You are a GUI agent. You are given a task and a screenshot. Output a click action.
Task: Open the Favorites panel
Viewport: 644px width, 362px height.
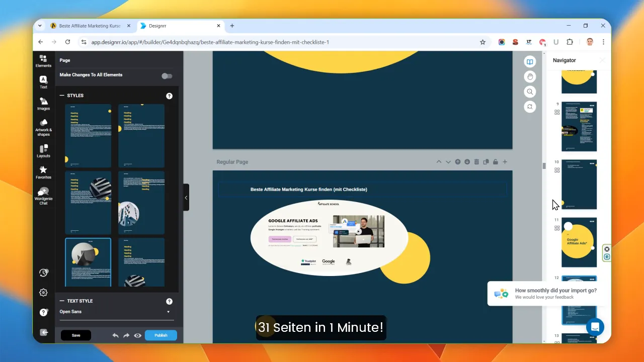click(43, 172)
